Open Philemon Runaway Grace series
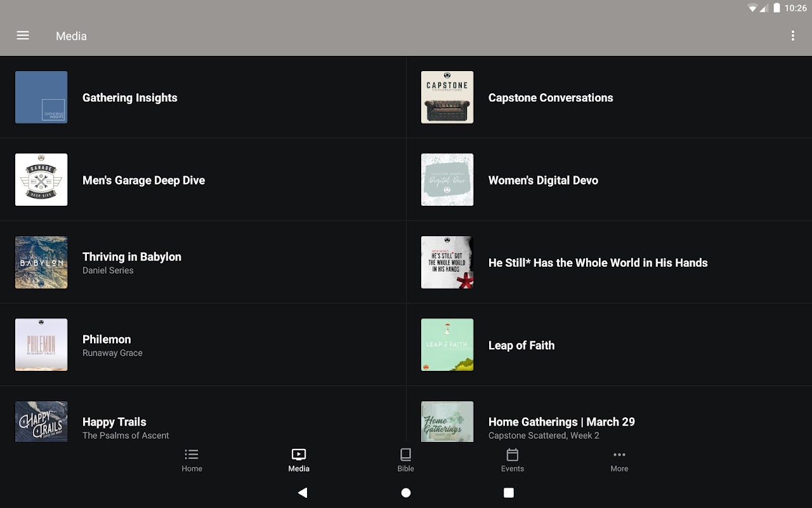 click(x=107, y=345)
